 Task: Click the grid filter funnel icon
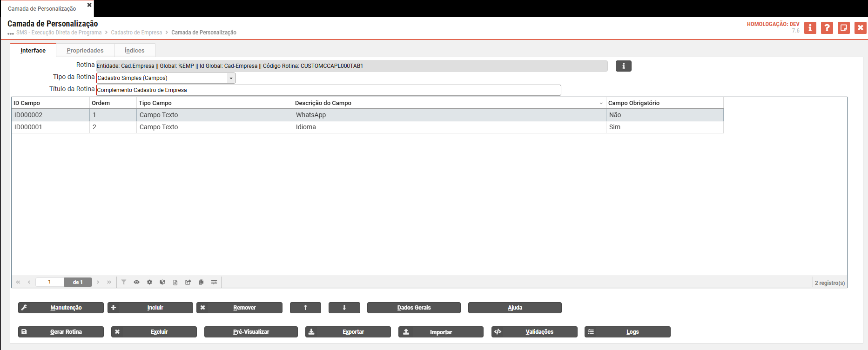coord(124,282)
